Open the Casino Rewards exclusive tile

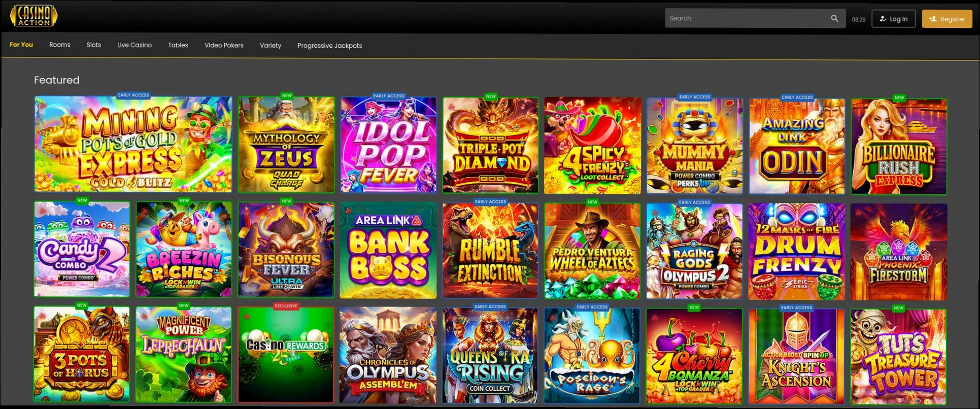click(286, 355)
